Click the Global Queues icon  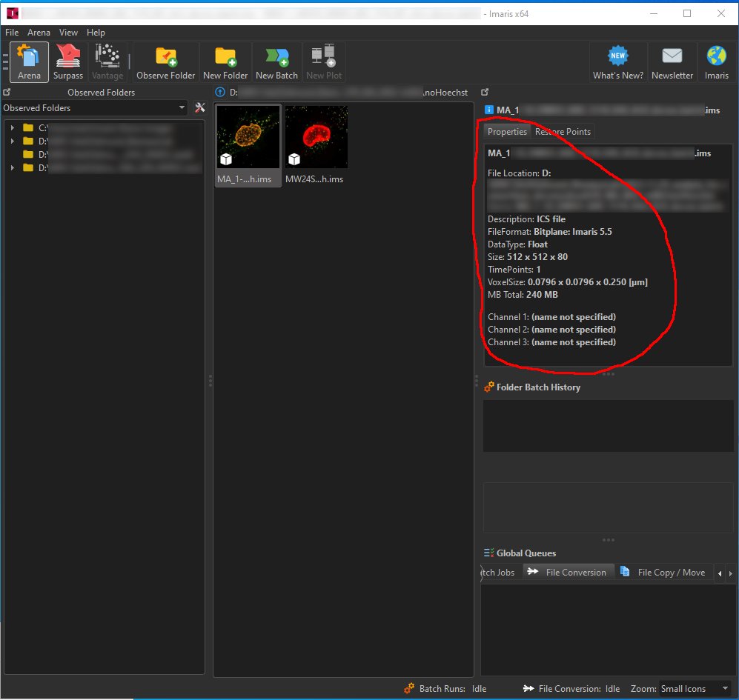click(488, 553)
